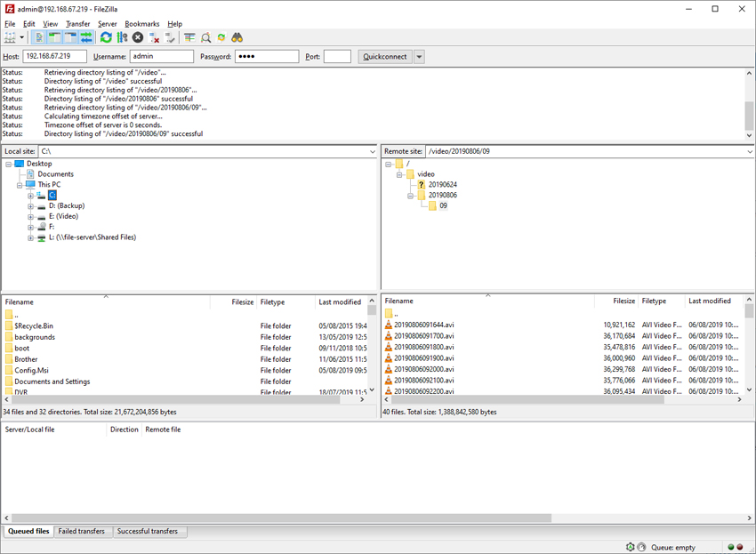Click the binoculars file search icon

point(237,37)
